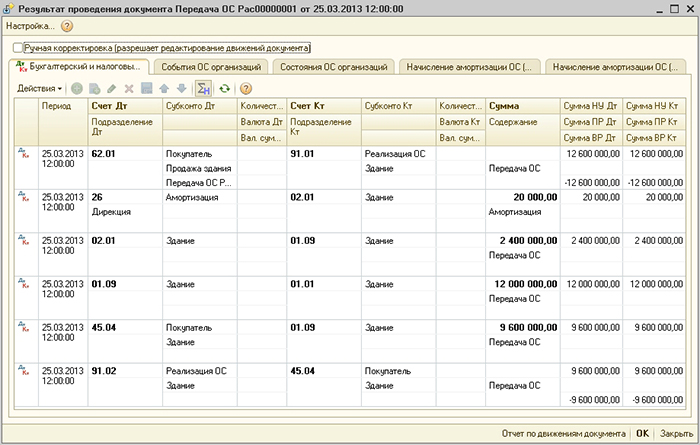Select credit account cell 45.04

tap(324, 370)
